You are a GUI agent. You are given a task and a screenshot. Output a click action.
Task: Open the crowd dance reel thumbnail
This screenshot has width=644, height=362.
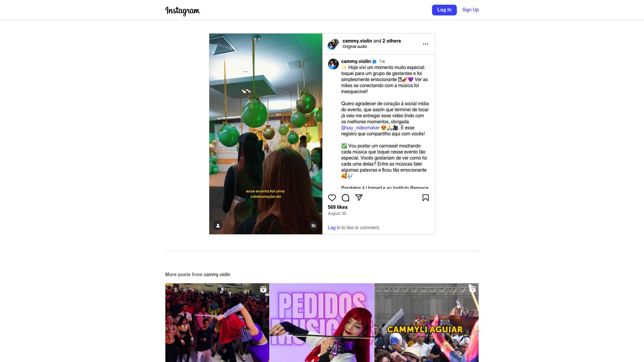[217, 322]
